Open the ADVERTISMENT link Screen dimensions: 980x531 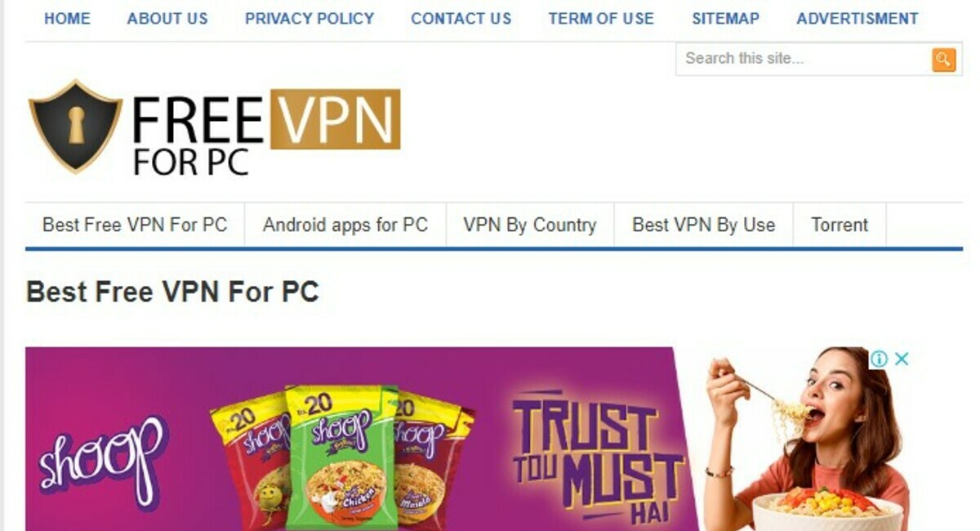857,18
